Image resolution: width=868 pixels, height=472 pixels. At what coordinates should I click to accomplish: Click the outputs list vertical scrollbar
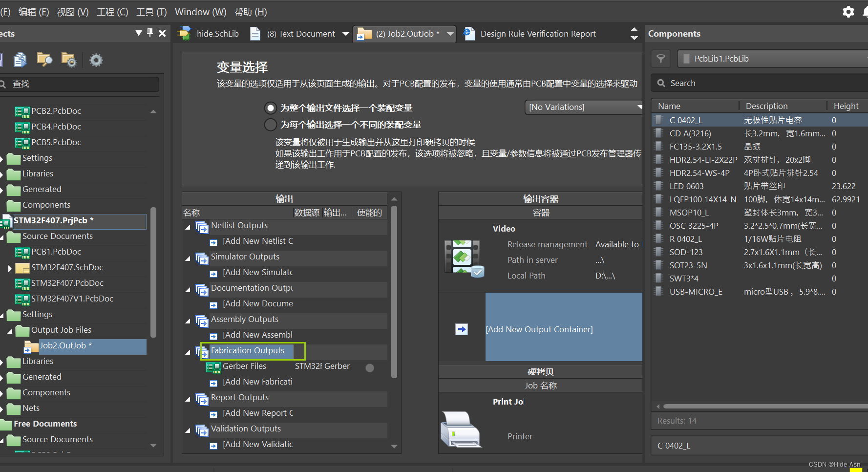tap(394, 292)
